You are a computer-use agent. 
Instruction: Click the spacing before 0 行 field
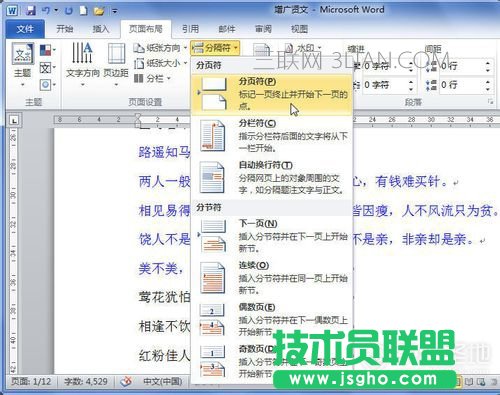(462, 66)
